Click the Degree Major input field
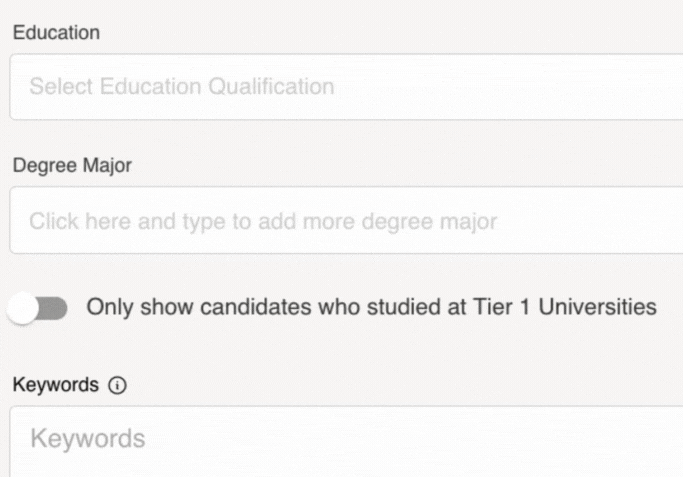 (346, 221)
